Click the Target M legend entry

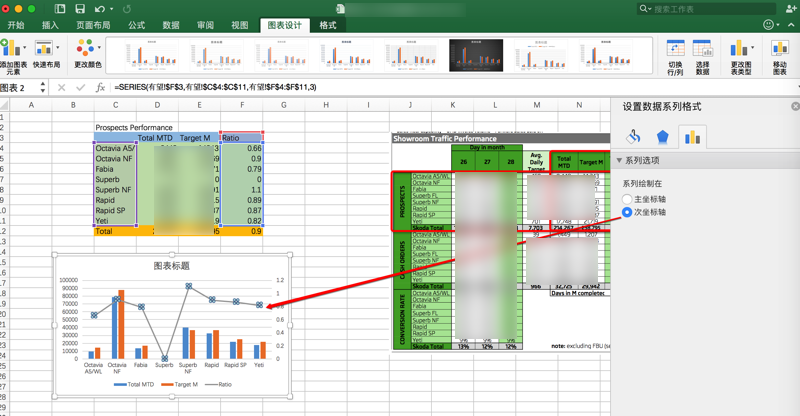click(180, 384)
